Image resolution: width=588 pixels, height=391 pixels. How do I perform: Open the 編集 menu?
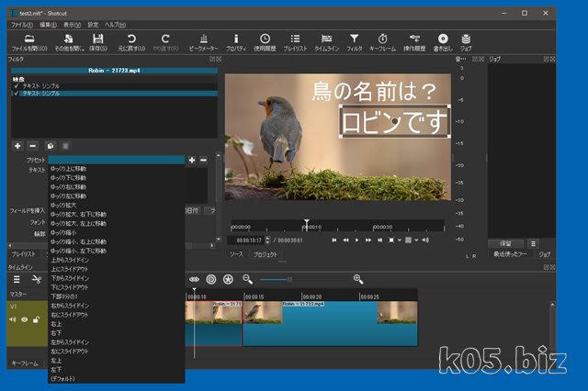coord(48,25)
